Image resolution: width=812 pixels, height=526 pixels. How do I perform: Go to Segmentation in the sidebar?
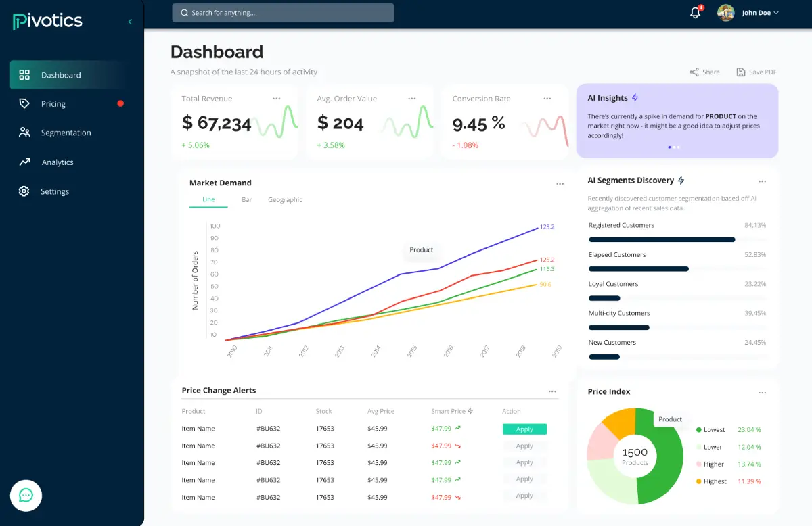tap(66, 133)
